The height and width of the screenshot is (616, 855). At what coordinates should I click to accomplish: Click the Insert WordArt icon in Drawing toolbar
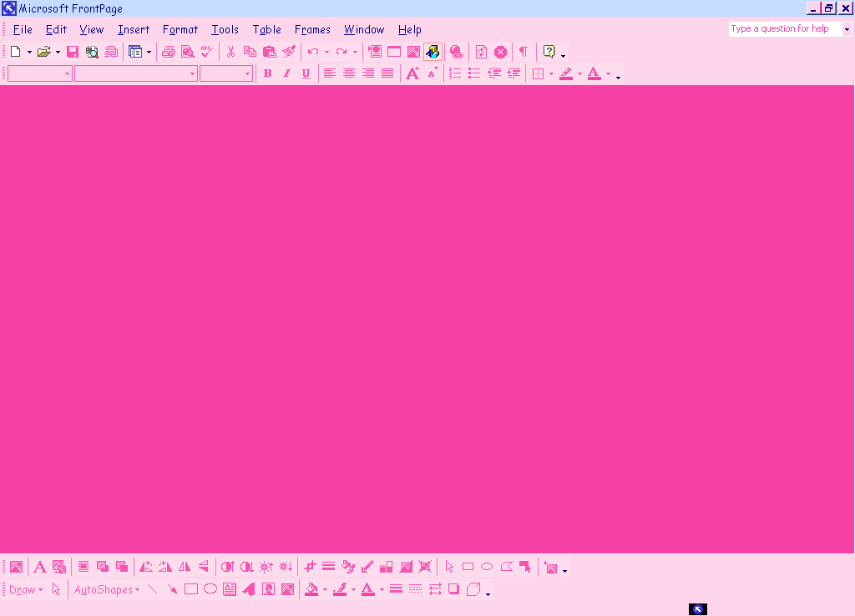(249, 589)
